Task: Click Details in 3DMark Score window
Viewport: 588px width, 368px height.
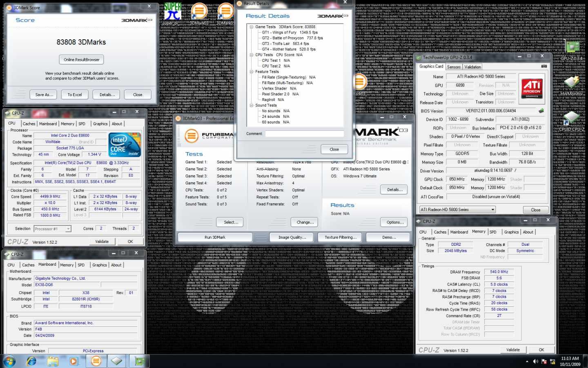Action: point(107,95)
